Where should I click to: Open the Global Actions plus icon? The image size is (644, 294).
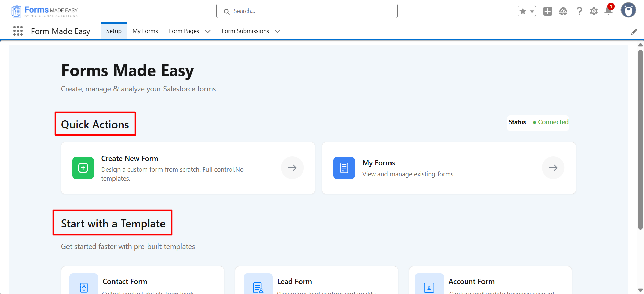(548, 11)
